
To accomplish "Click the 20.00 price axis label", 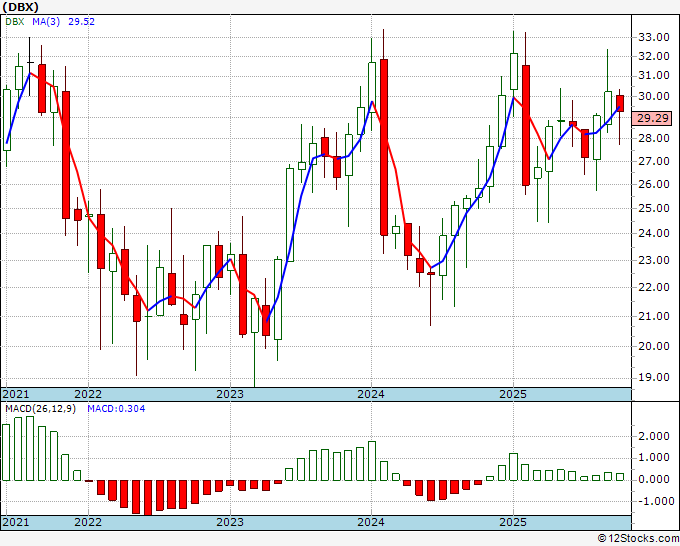I will (x=654, y=347).
